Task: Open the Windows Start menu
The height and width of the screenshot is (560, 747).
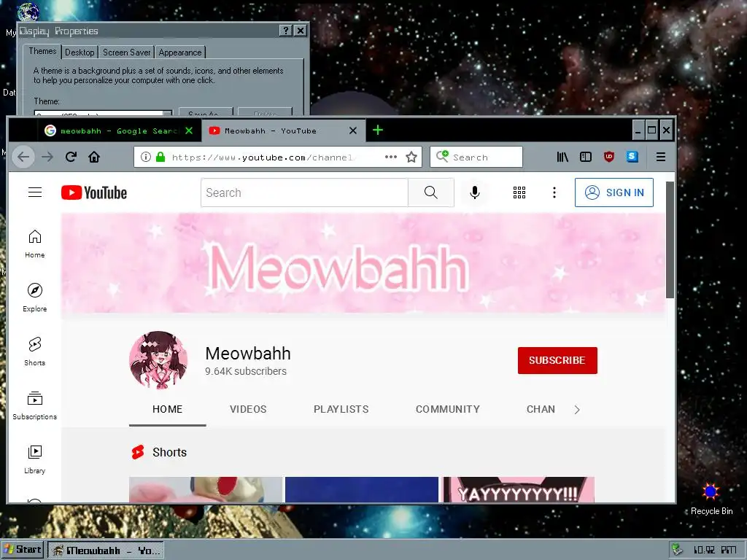Action: point(23,550)
